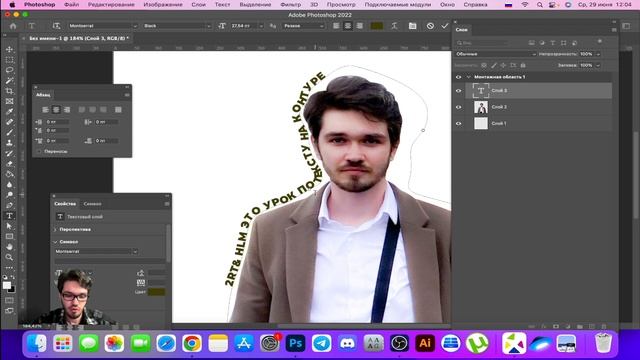Viewport: 640px width, 360px height.
Task: Open the warp text icon
Action: pyautogui.click(x=394, y=26)
